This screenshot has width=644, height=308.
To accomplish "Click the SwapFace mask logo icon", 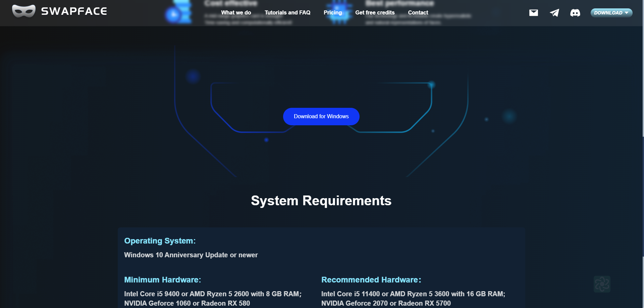I will click(x=23, y=11).
